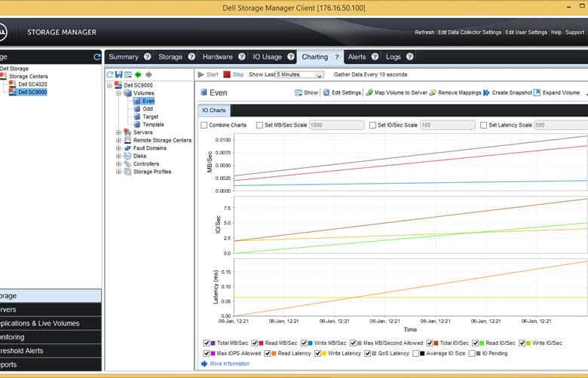Click the refresh icon in the left Storage pane header
588x378 pixels.
[x=96, y=57]
